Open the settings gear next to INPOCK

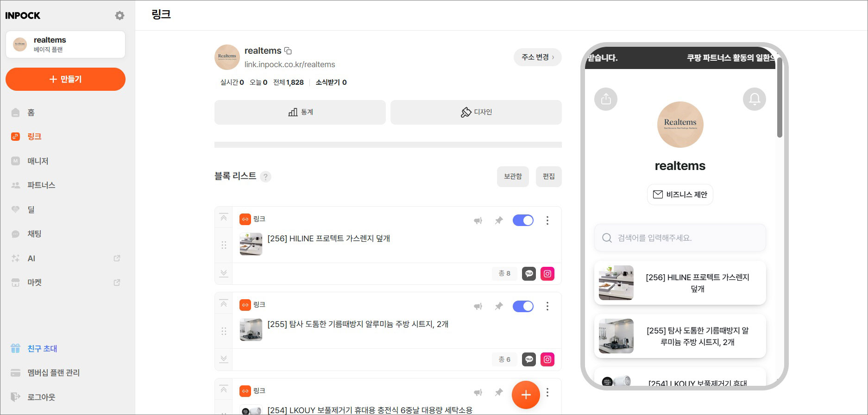click(120, 15)
